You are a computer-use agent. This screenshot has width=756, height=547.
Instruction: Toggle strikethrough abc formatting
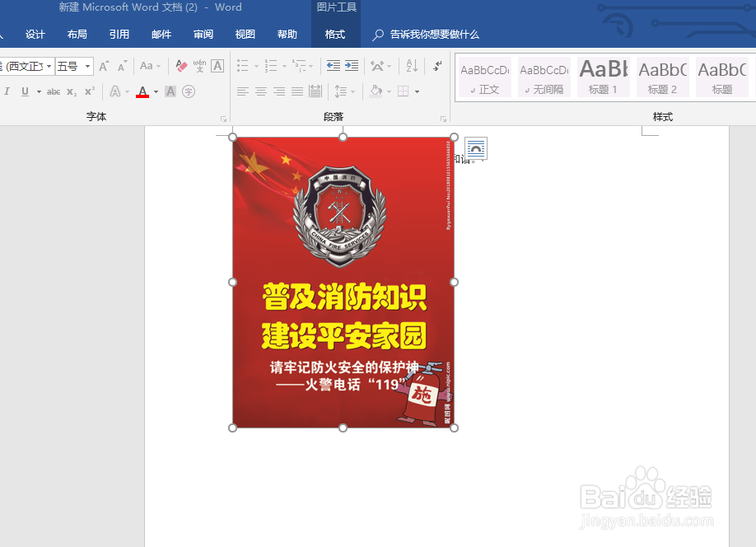tap(54, 91)
